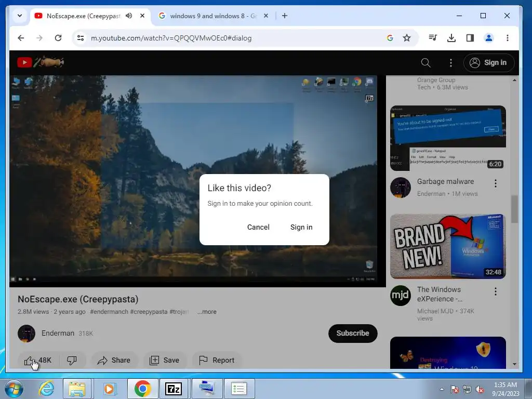Viewport: 532px width, 399px height.
Task: Toggle the Chrome side panel
Action: pos(470,38)
